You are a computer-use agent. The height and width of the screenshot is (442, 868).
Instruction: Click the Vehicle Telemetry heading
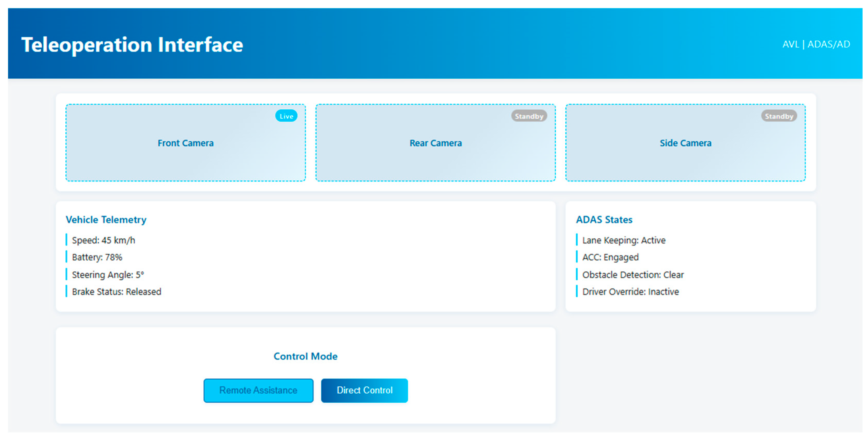(x=106, y=220)
